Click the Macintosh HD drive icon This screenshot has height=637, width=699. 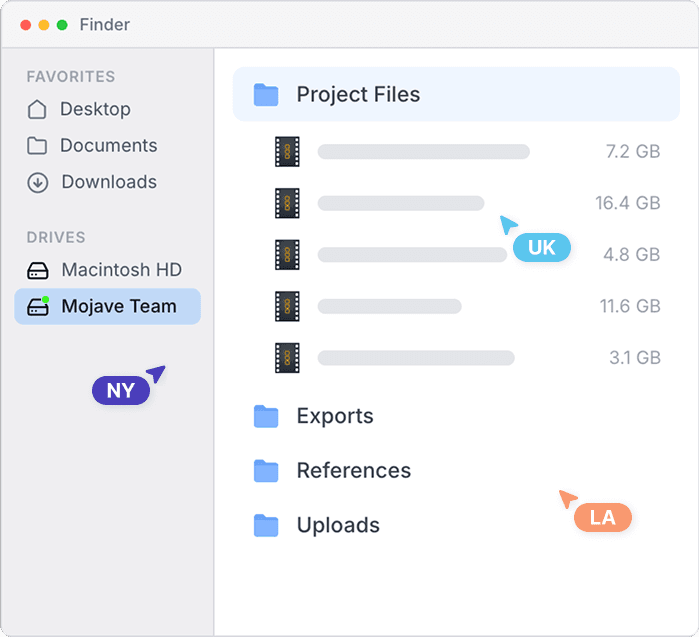tap(37, 270)
